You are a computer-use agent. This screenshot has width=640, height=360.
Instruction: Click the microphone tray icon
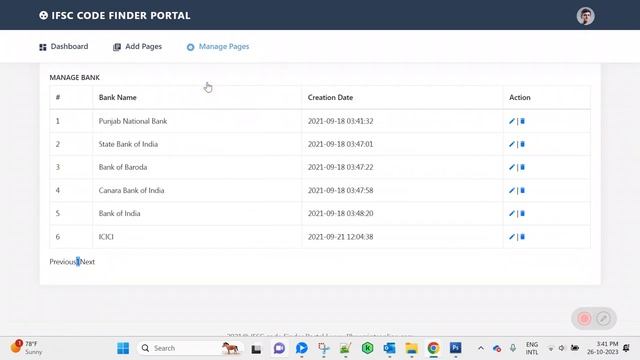pos(513,348)
